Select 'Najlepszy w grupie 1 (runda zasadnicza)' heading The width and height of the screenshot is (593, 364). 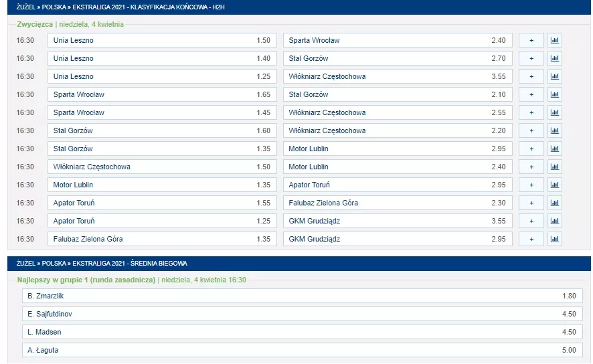click(x=86, y=280)
